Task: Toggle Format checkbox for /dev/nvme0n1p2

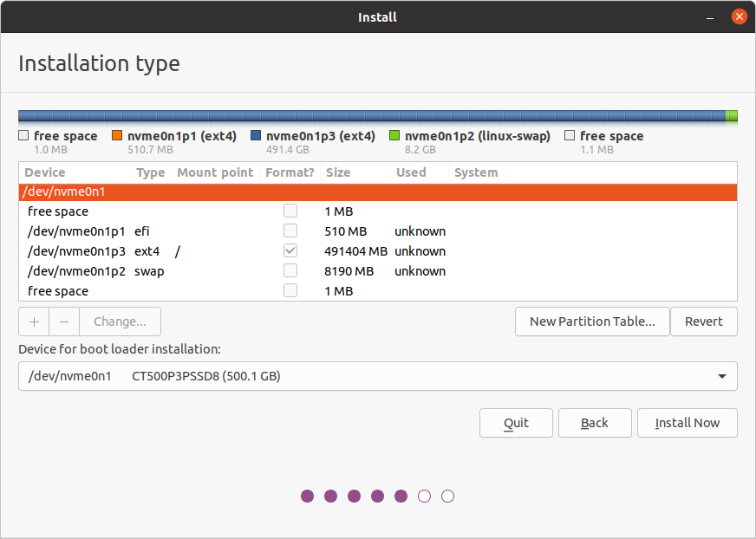Action: pos(290,271)
